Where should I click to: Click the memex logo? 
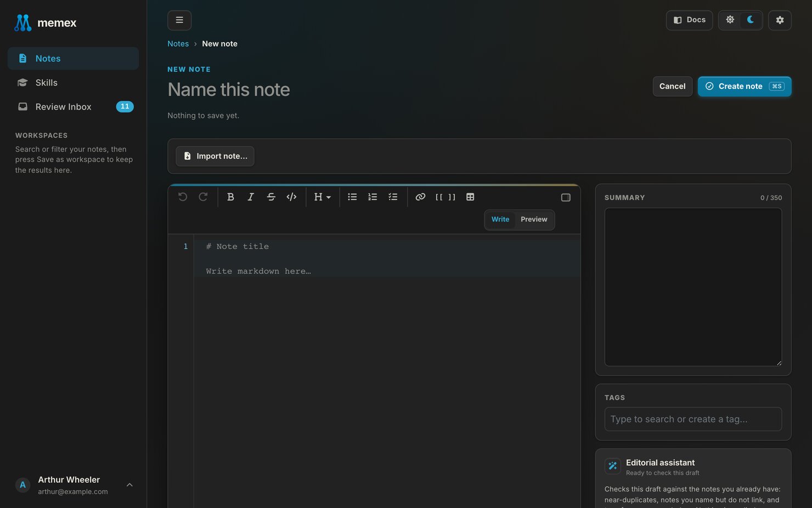tap(46, 23)
